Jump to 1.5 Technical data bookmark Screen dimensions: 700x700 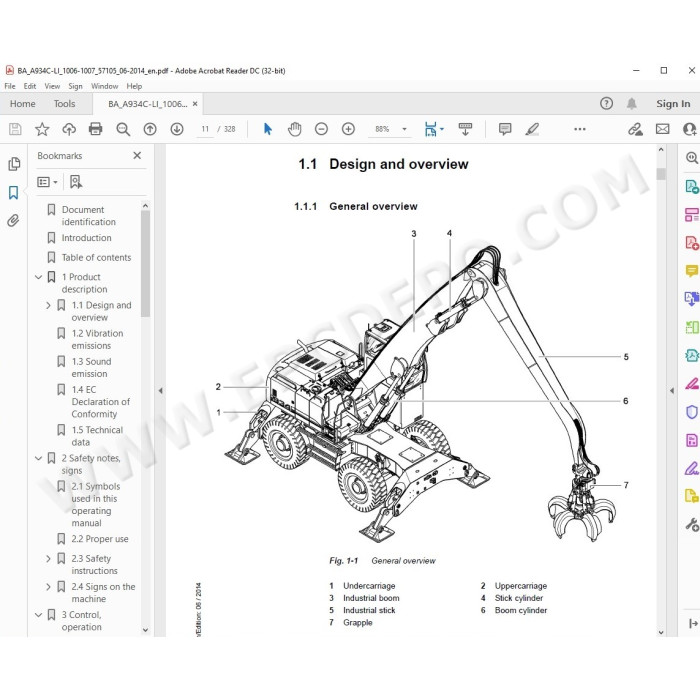(97, 436)
